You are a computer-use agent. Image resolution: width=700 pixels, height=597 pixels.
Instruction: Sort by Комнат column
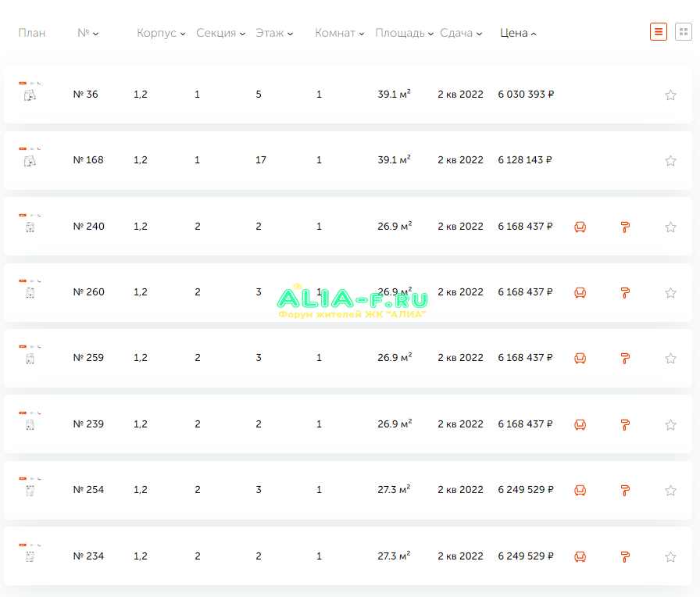(339, 33)
